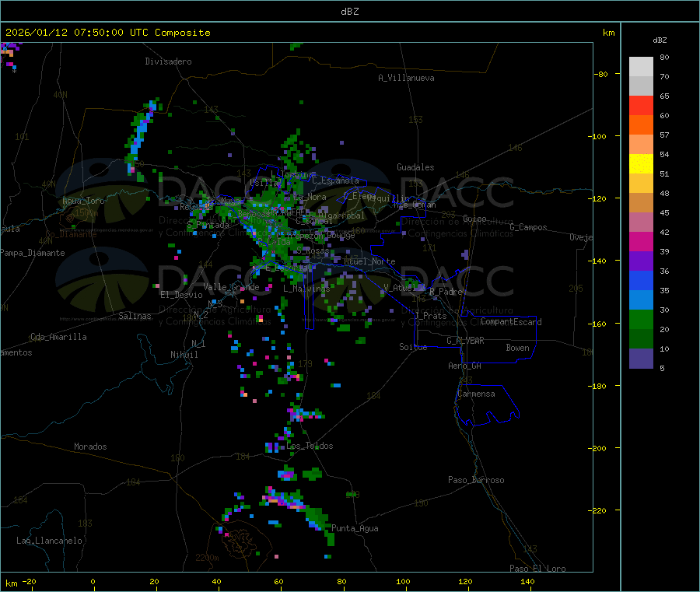Click the dusty pink 45 dBZ swatch

point(641,222)
